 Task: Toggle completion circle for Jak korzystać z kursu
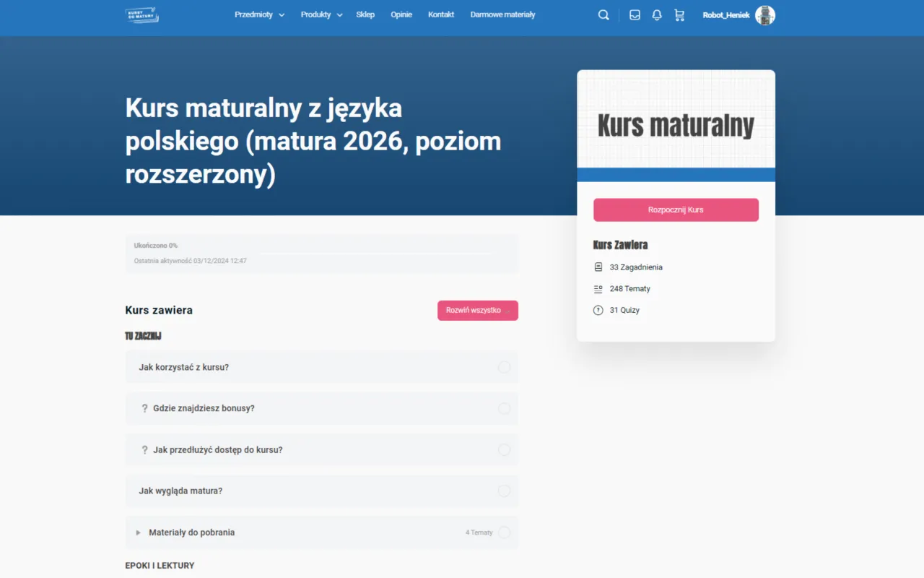pyautogui.click(x=504, y=367)
